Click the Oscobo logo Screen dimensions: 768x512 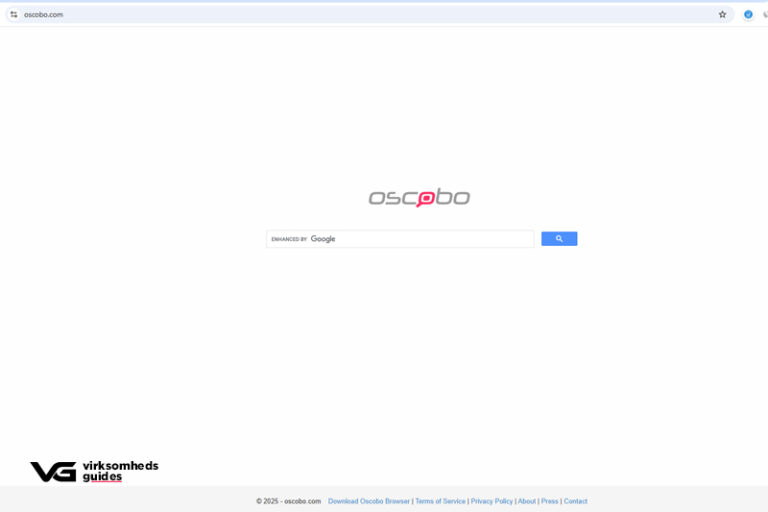click(419, 197)
